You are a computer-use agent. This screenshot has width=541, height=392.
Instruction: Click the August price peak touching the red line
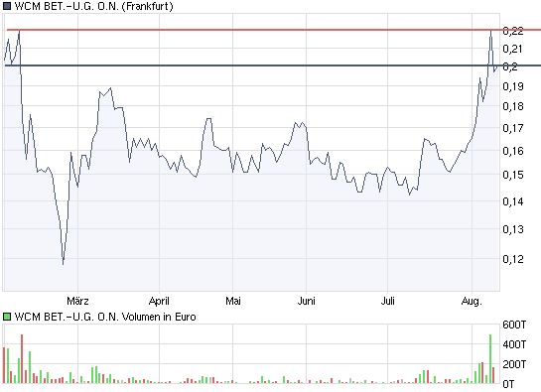point(491,32)
